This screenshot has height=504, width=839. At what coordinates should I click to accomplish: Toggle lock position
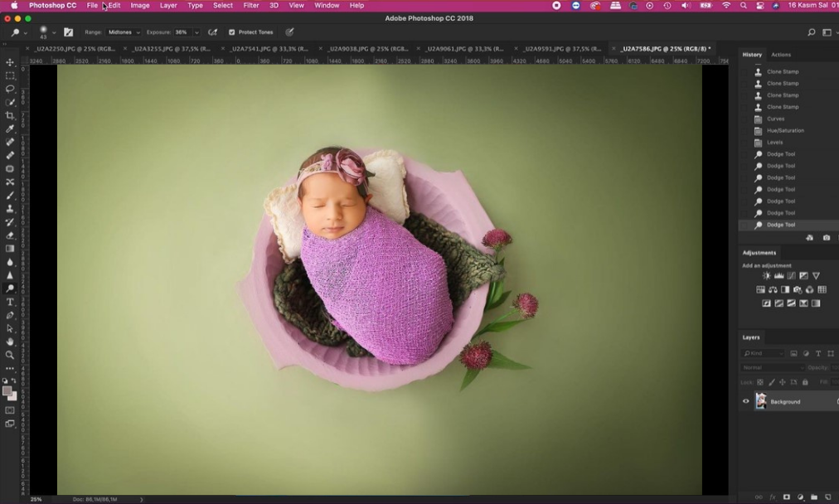click(x=783, y=382)
